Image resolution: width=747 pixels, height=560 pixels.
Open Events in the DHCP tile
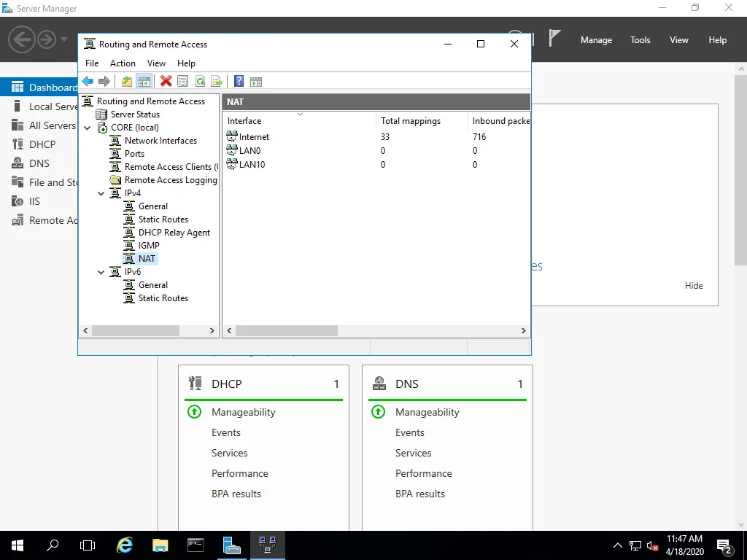226,433
